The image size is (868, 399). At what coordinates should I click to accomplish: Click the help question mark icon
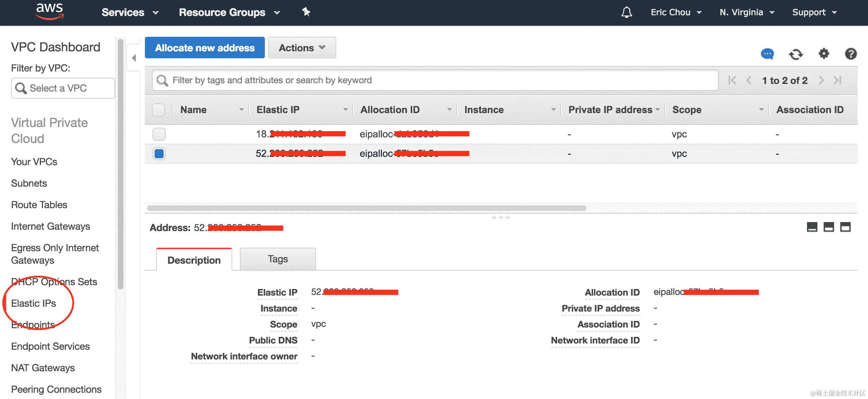point(851,54)
